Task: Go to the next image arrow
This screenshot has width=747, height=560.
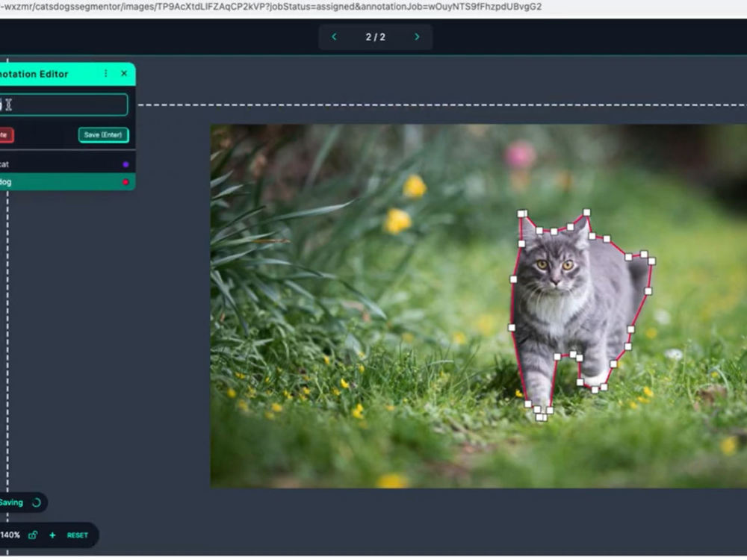Action: tap(417, 37)
